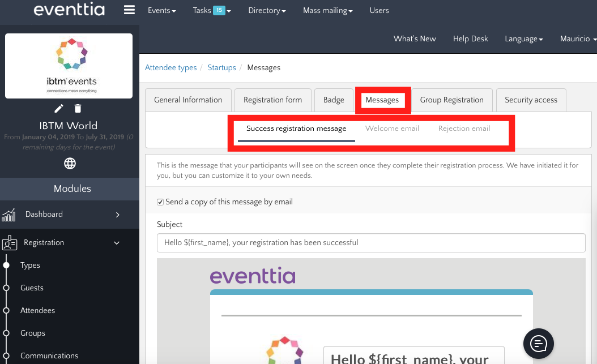597x364 pixels.
Task: Click the hamburger menu icon
Action: [x=129, y=10]
